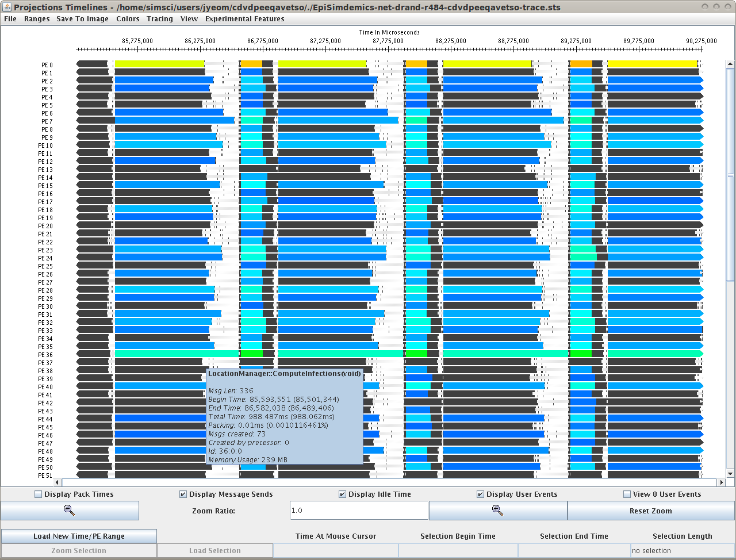Open the Experimental Features menu
This screenshot has height=560, width=736.
[x=244, y=19]
